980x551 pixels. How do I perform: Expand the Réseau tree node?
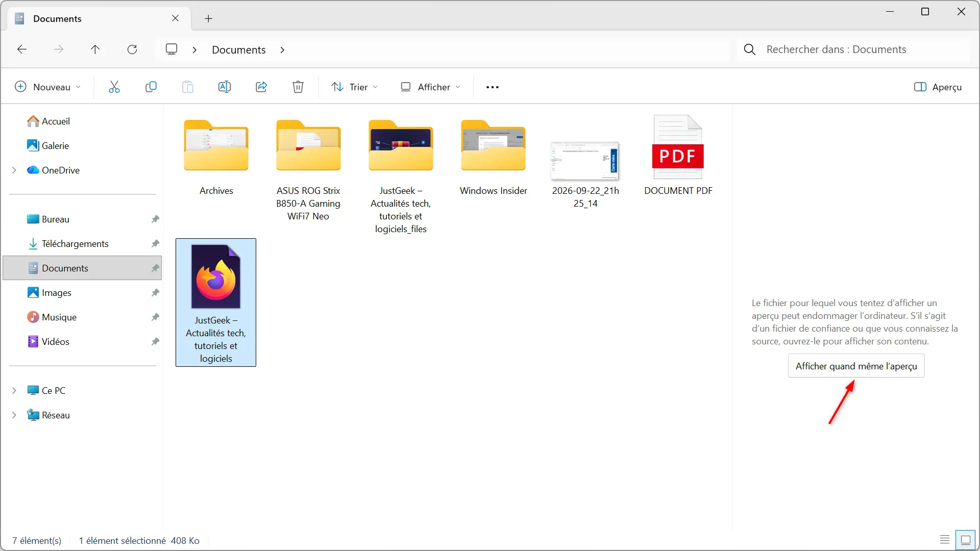pos(14,415)
